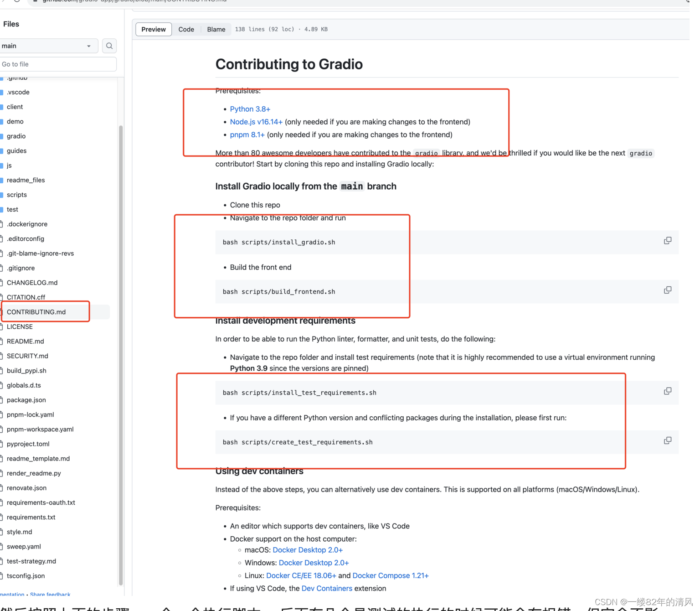Viewport: 700px width, 611px height.
Task: Open the requirements.txt file
Action: [31, 517]
